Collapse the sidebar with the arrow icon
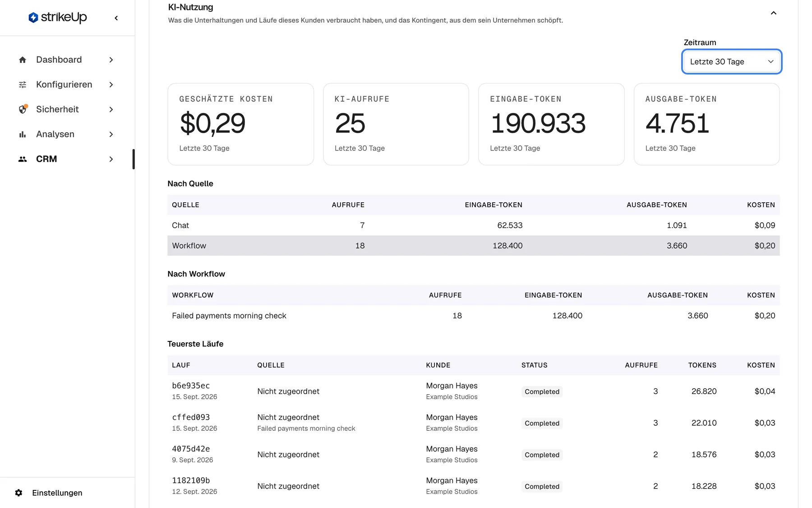 [x=116, y=18]
